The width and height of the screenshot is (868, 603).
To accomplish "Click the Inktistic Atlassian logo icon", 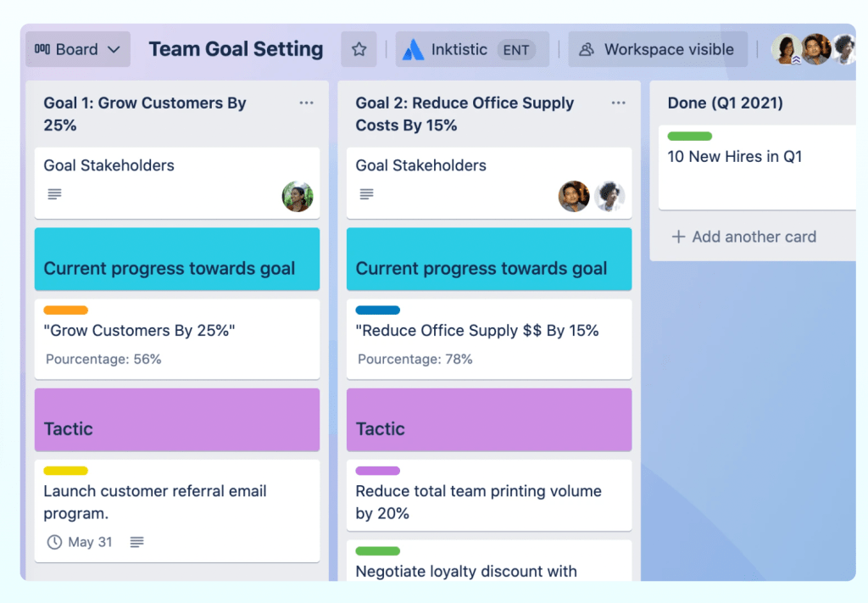I will click(x=413, y=49).
